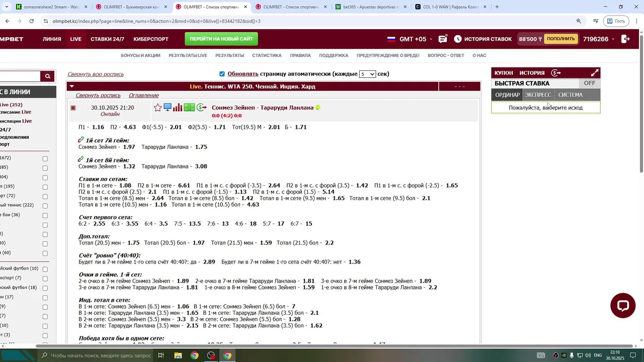The height and width of the screenshot is (362, 644).
Task: Open ИСТОРИЯ СТАВОК in the header
Action: [x=488, y=39]
